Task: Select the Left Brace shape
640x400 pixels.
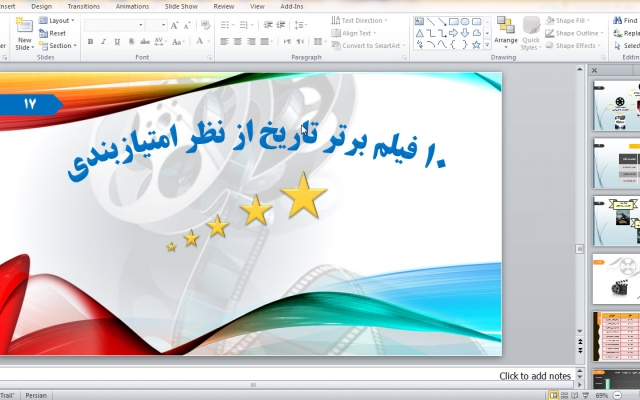Action: [453, 44]
